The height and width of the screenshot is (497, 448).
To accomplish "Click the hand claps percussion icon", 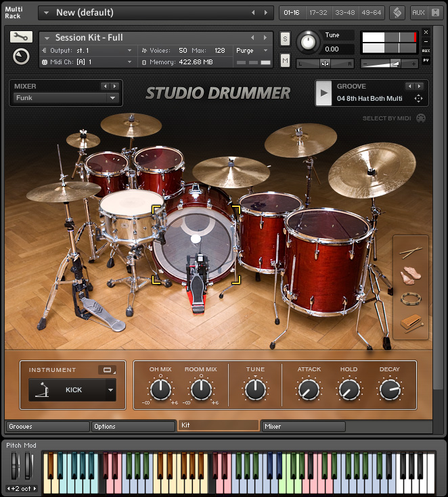I will [411, 275].
